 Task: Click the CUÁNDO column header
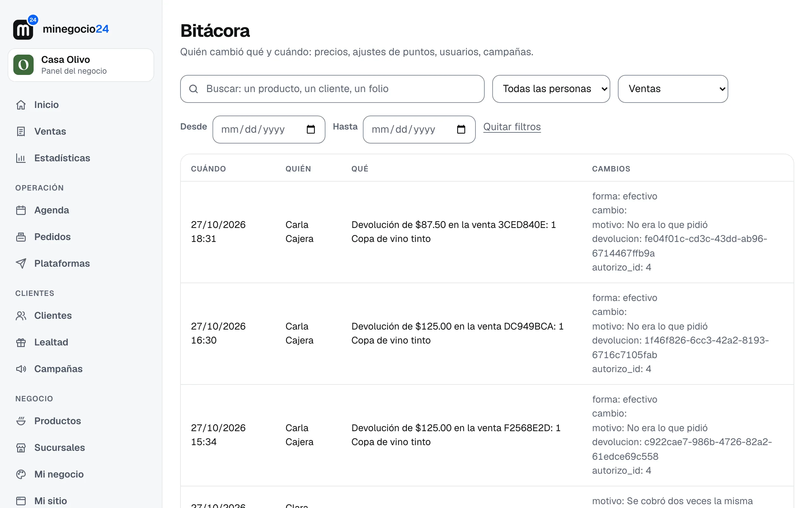(x=208, y=169)
